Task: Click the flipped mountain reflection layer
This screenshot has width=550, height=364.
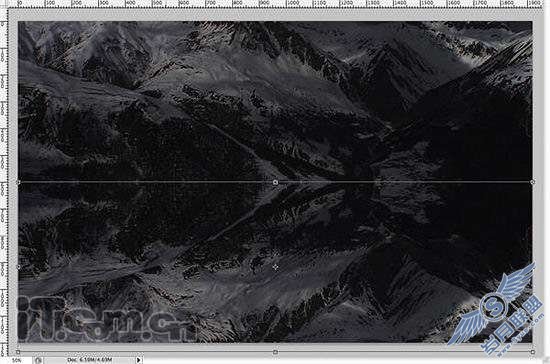Action: (x=275, y=262)
